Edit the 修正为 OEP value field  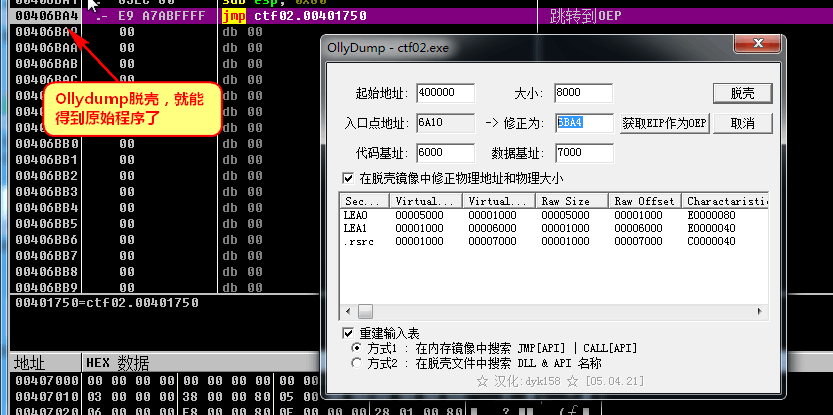click(x=584, y=123)
